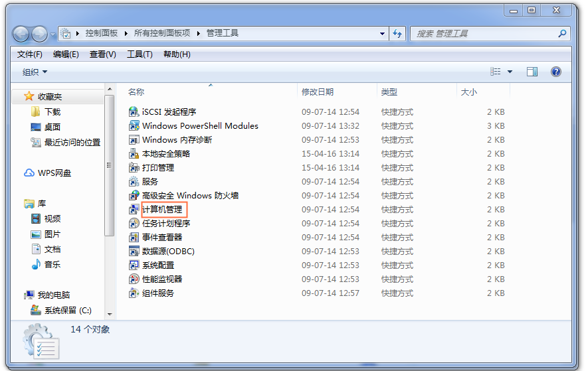Select the 服务 gear icon
Viewport: 588px width, 371px height.
(x=134, y=181)
